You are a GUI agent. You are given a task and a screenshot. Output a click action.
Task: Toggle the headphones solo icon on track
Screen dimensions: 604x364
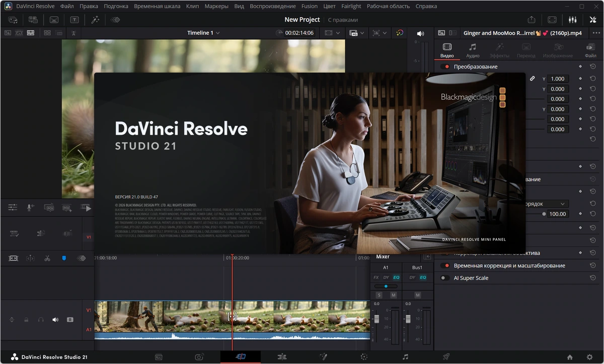[41, 320]
